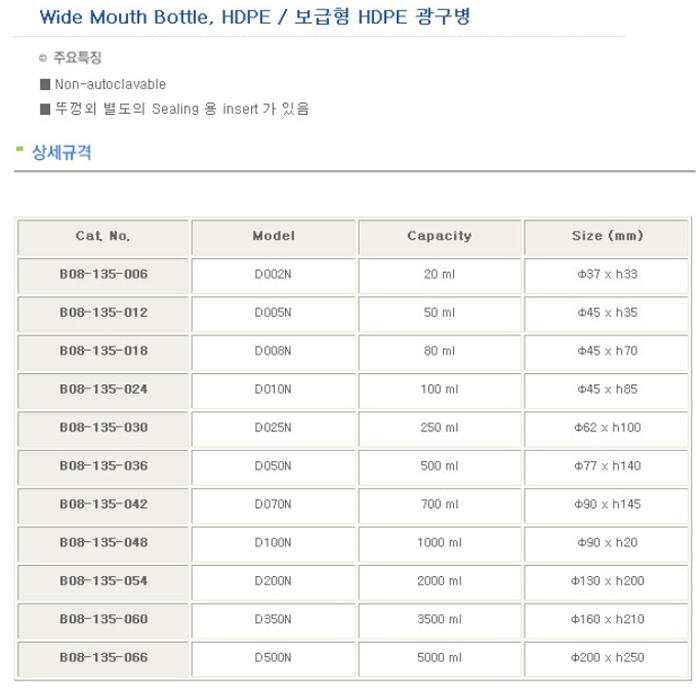Image resolution: width=700 pixels, height=695 pixels.
Task: Click catalog number B08-135-066
Action: pos(103,658)
